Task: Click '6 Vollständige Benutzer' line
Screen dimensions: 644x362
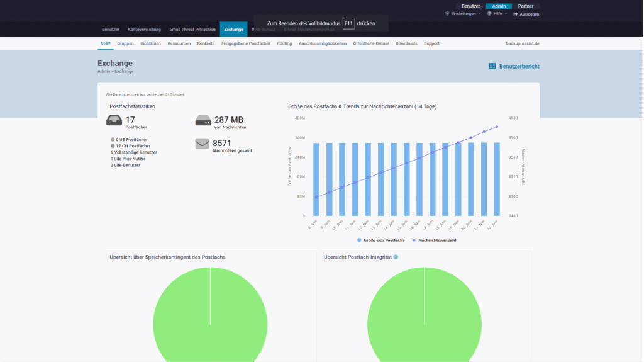Action: pos(134,152)
